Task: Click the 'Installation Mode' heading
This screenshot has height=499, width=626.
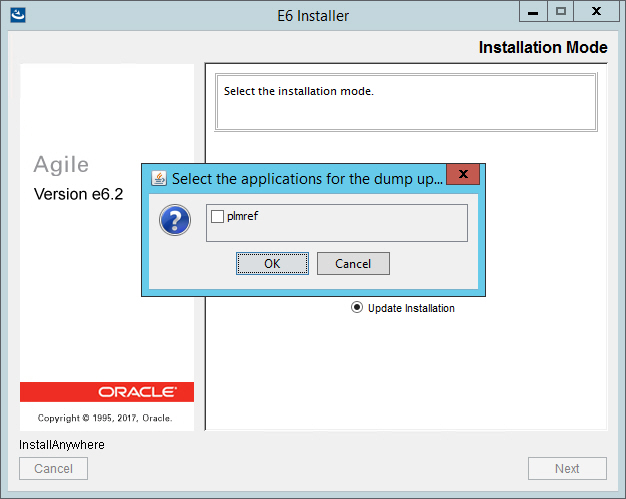Action: coord(543,47)
